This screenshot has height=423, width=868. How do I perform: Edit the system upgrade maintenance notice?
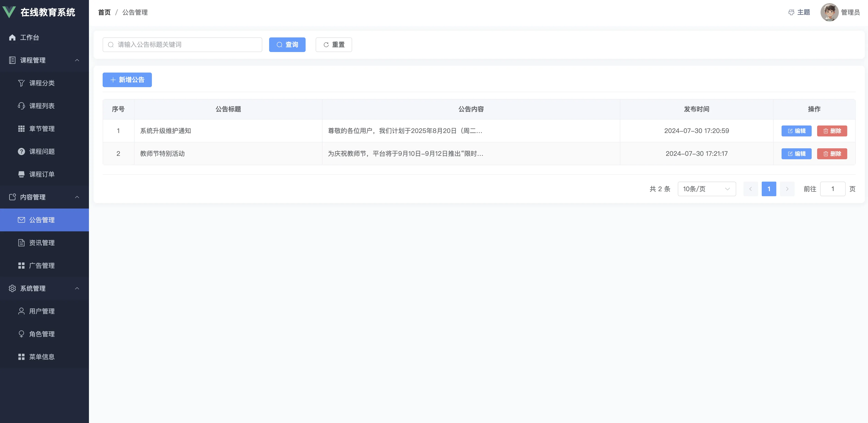[796, 131]
